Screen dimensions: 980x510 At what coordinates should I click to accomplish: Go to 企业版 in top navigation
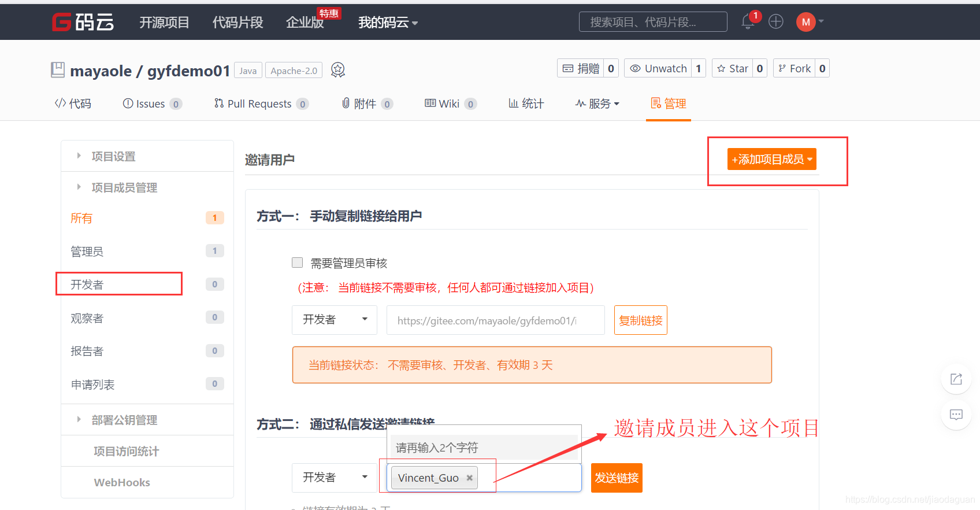[305, 23]
